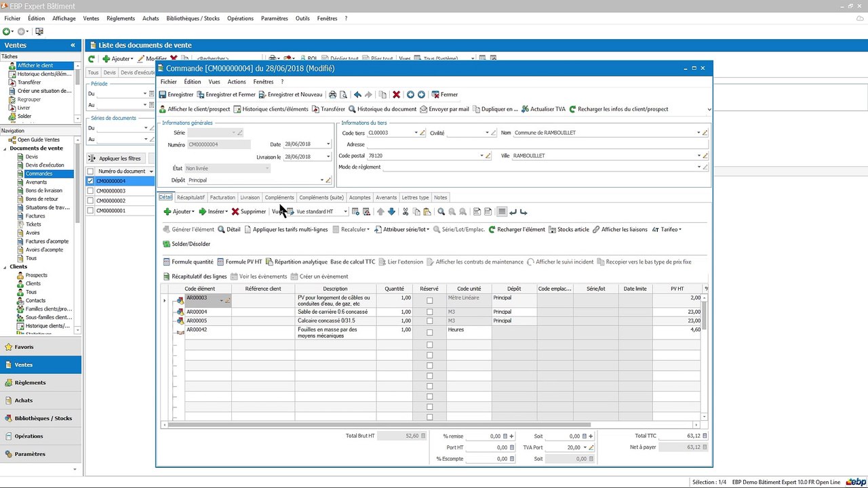Switch to the Récapitulatif tab

tap(191, 197)
